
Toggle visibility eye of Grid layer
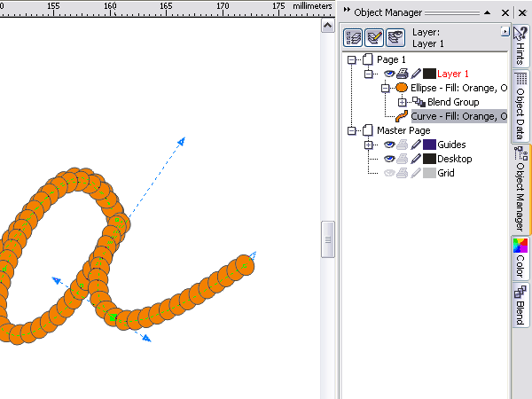[389, 173]
